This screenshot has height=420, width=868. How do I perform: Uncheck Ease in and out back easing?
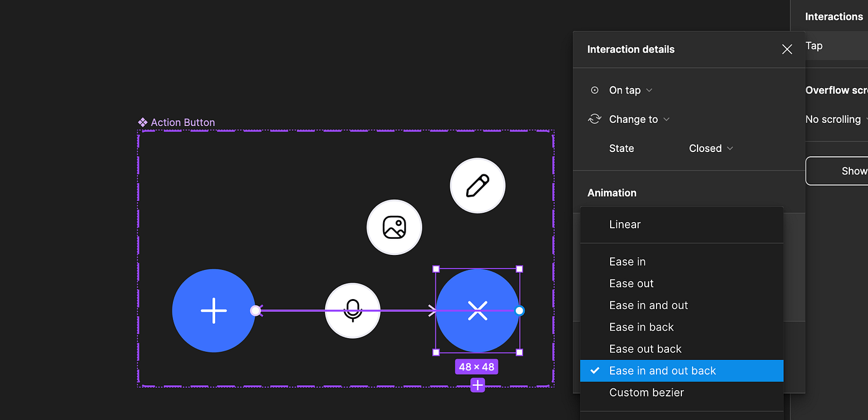[663, 370]
